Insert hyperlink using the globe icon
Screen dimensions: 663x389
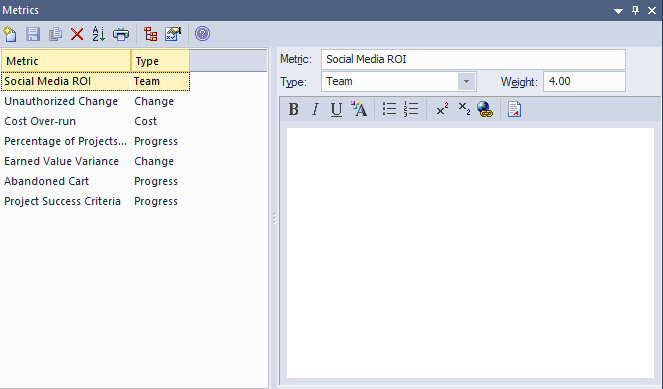coord(485,110)
